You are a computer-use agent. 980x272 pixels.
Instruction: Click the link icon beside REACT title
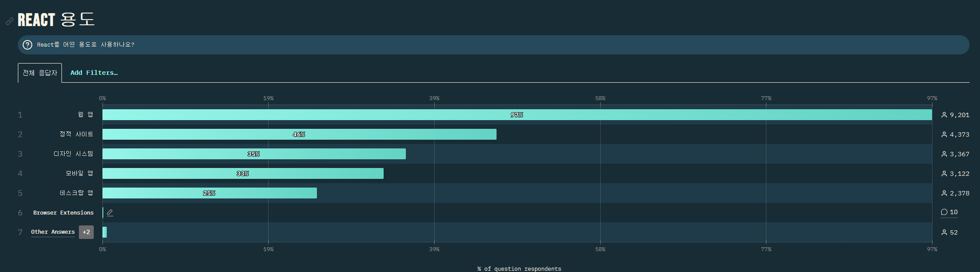9,21
